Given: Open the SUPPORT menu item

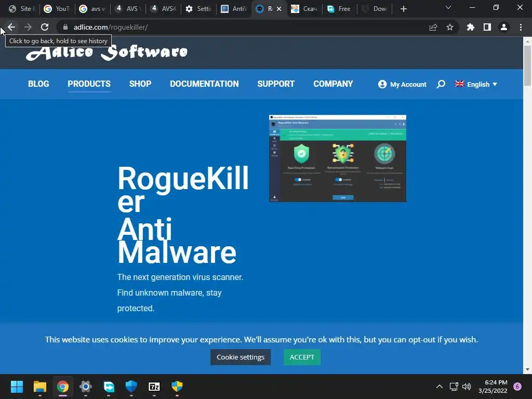Looking at the screenshot, I should 276,84.
